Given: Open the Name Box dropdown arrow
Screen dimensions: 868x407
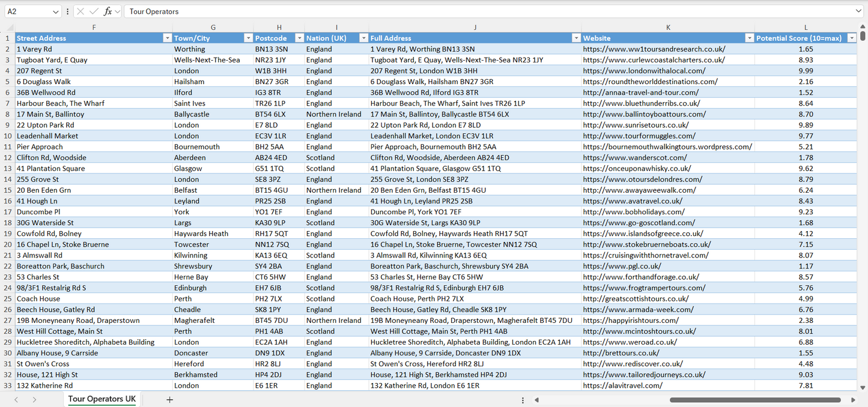Looking at the screenshot, I should [x=56, y=11].
